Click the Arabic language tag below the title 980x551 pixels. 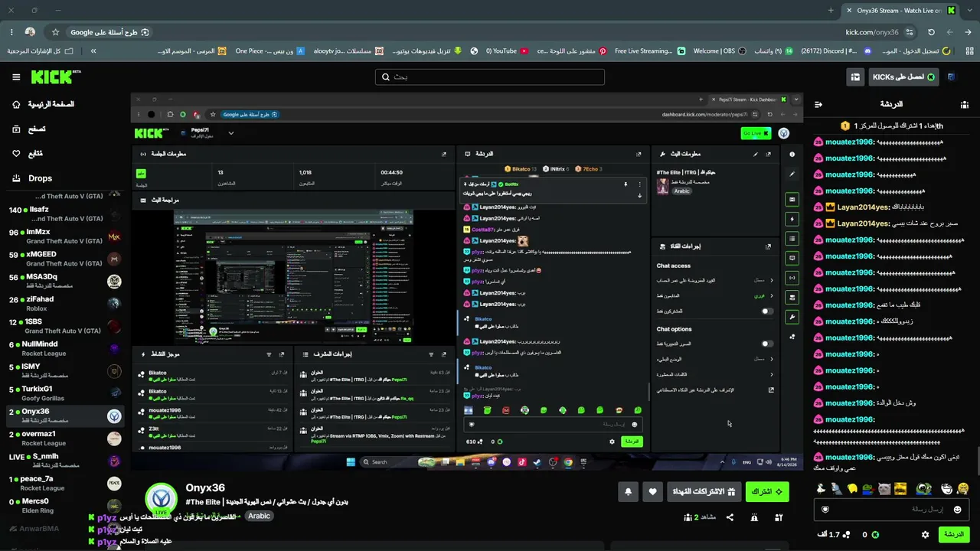(259, 516)
